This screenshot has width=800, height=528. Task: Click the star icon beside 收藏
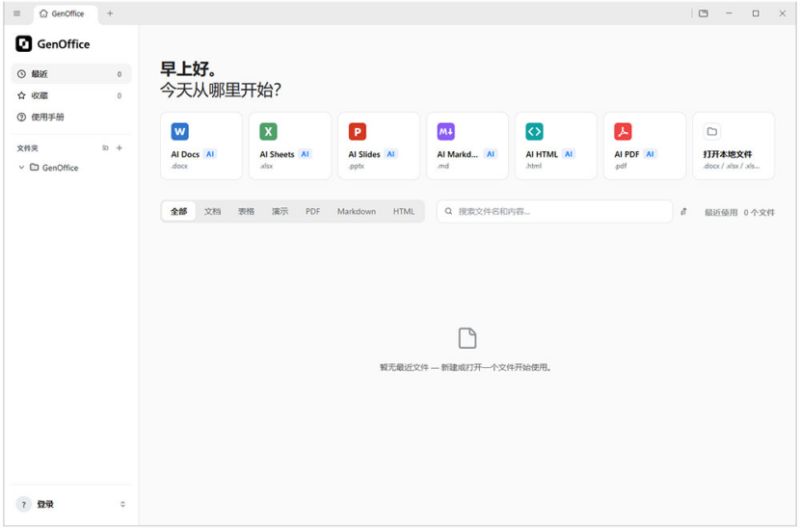[x=21, y=95]
